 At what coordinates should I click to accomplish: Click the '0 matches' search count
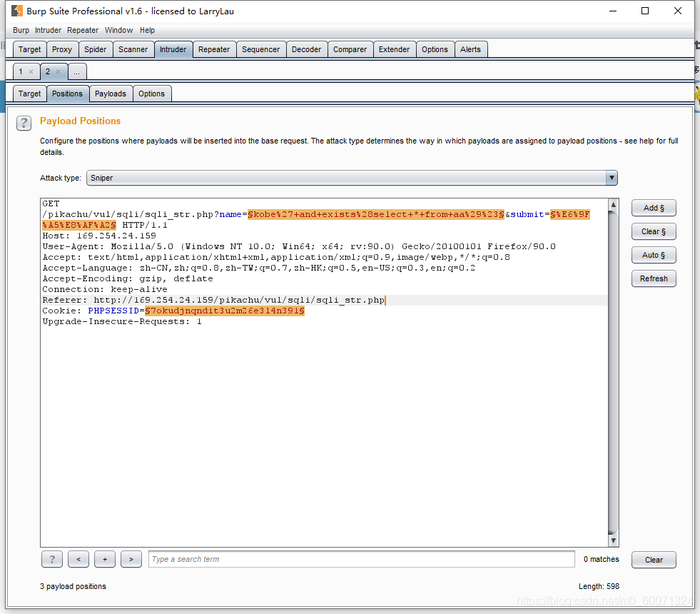click(602, 559)
